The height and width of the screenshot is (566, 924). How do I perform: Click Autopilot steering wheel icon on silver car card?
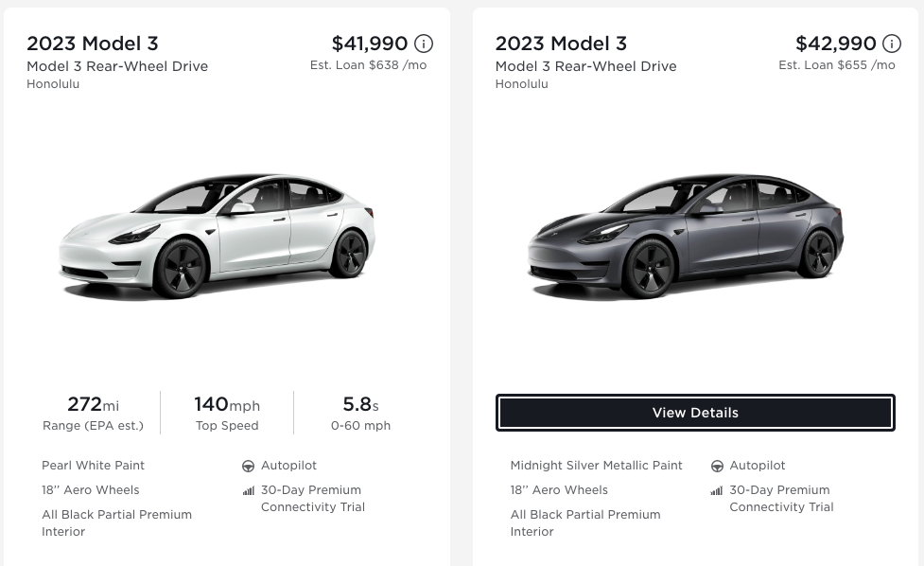click(717, 466)
